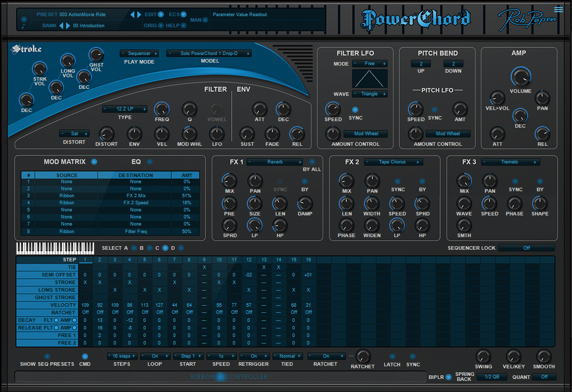
Task: Toggle FX 1 BY ALL bypass
Action: [312, 162]
